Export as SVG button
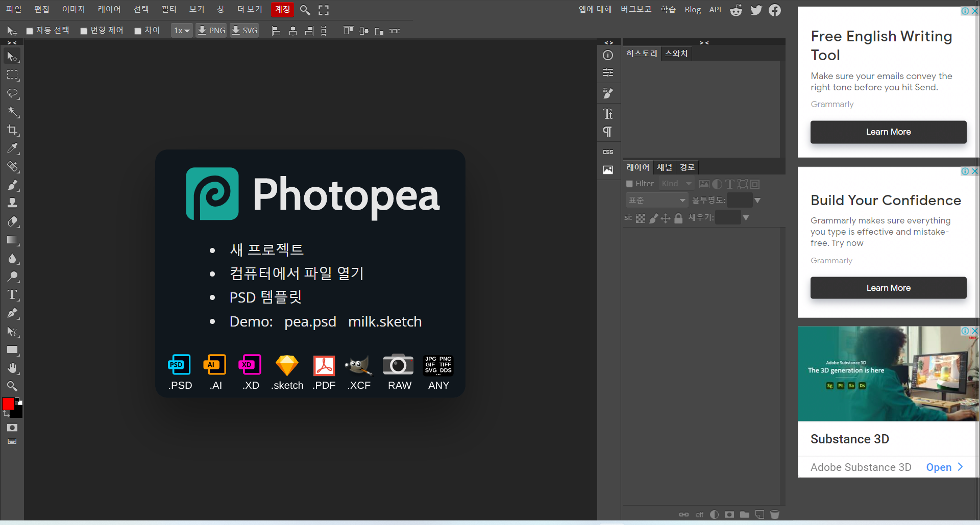This screenshot has width=980, height=525. [x=244, y=31]
